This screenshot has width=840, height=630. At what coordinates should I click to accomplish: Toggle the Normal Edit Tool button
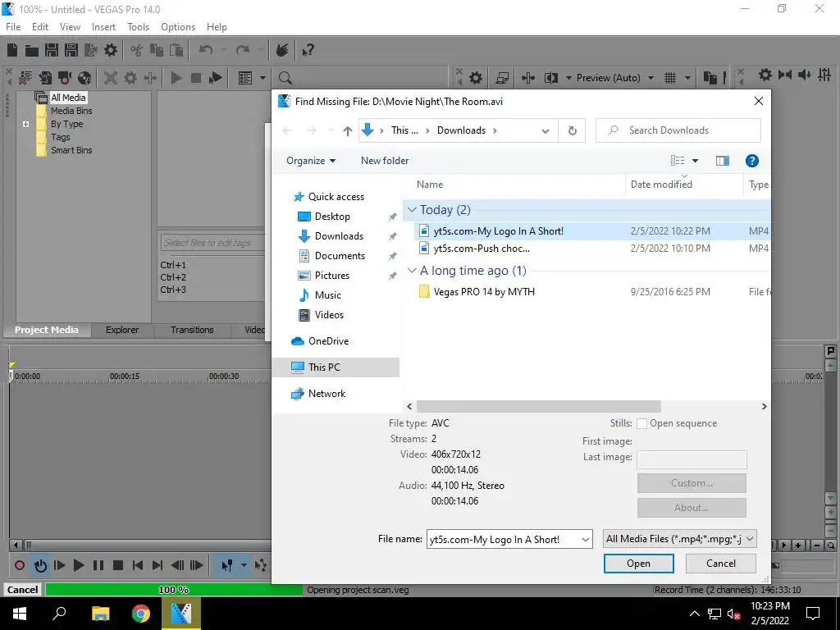point(227,564)
